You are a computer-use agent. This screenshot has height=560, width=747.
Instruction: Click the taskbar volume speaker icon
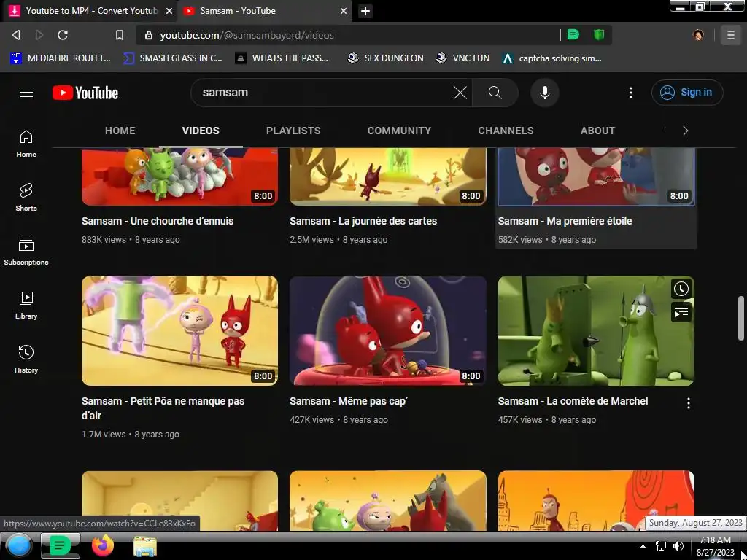click(x=678, y=545)
